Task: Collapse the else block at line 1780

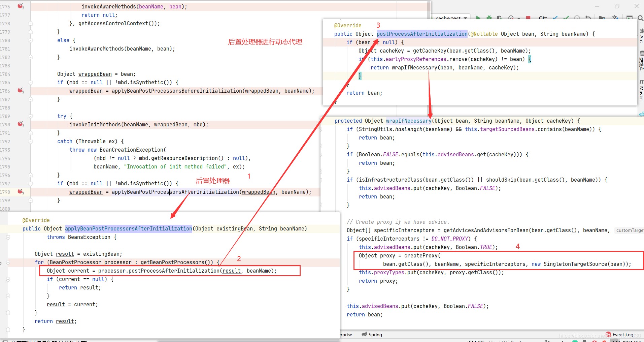Action: (x=31, y=40)
